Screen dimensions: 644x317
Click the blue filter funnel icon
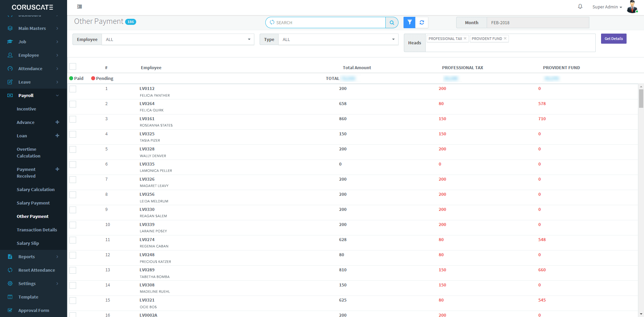coord(409,22)
